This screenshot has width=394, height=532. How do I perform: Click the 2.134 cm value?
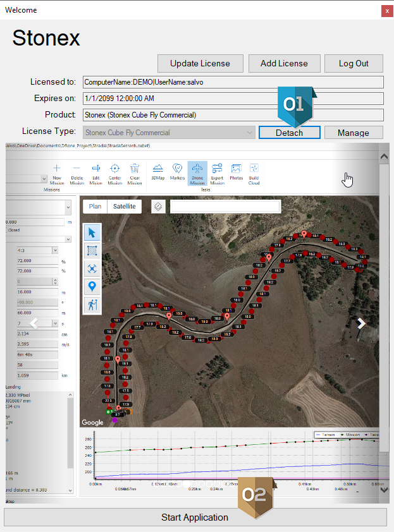pyautogui.click(x=38, y=334)
